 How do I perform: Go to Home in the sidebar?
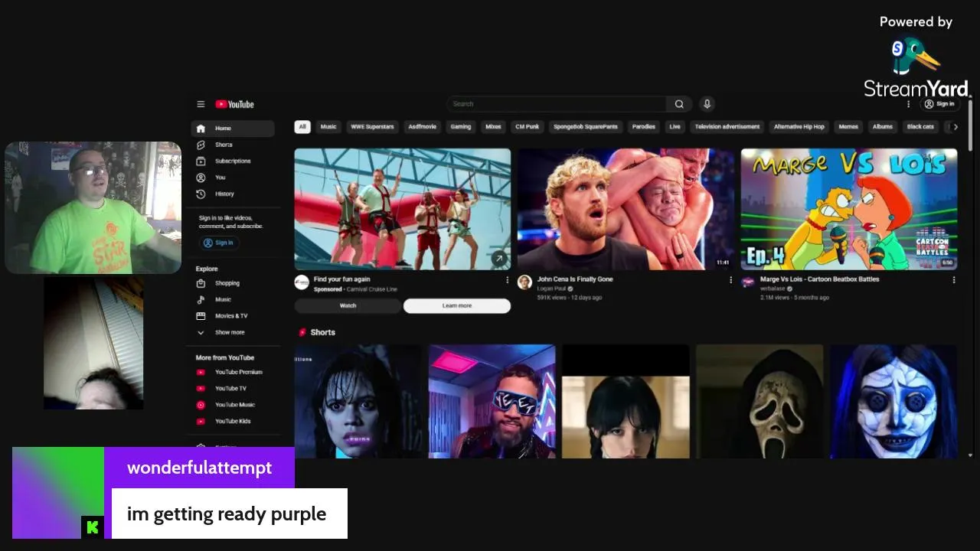233,129
